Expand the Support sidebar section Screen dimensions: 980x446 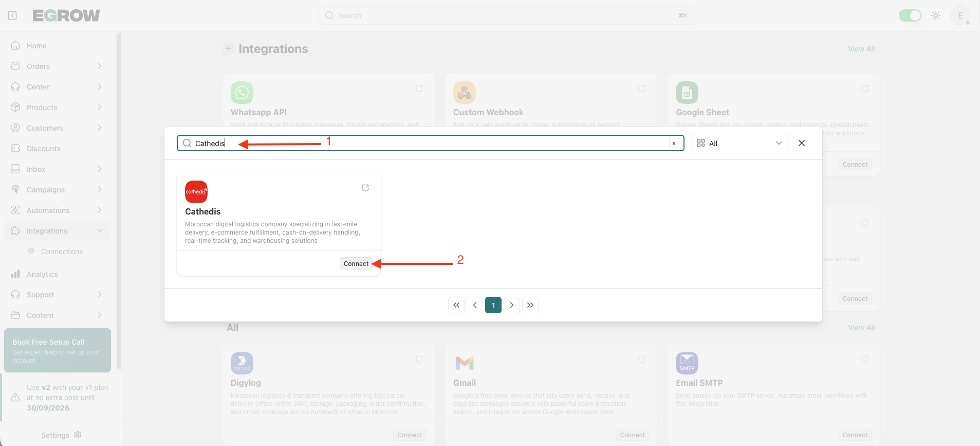click(100, 294)
